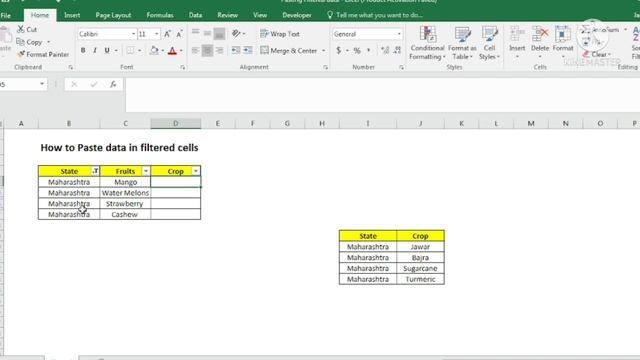The image size is (640, 360).
Task: Apply the percent style
Action: tap(357, 50)
